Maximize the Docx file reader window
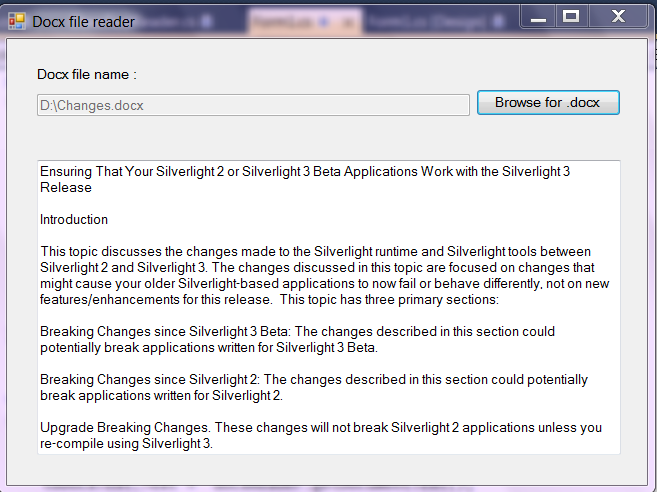 click(572, 17)
